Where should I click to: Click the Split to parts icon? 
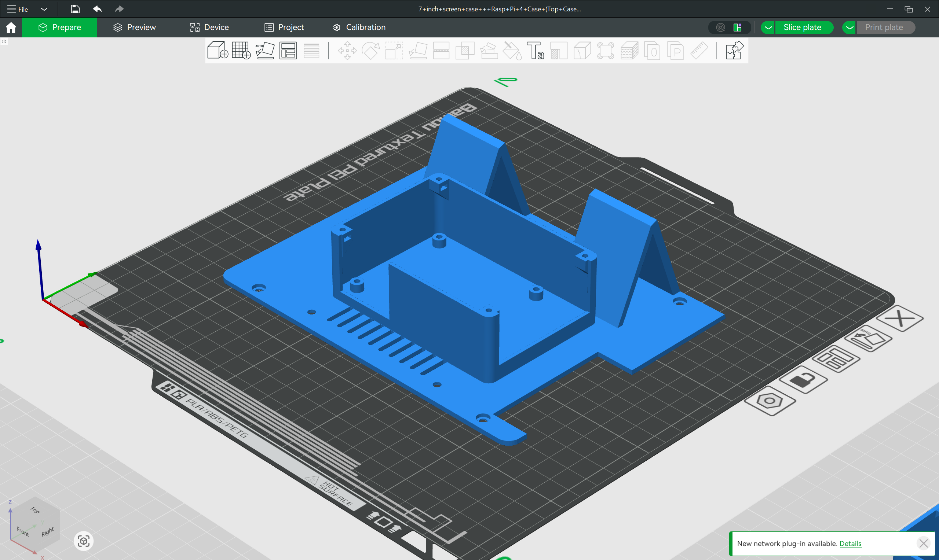click(x=676, y=50)
